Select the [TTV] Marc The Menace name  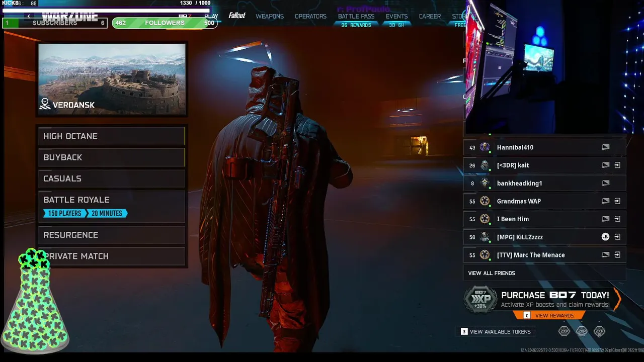click(531, 255)
